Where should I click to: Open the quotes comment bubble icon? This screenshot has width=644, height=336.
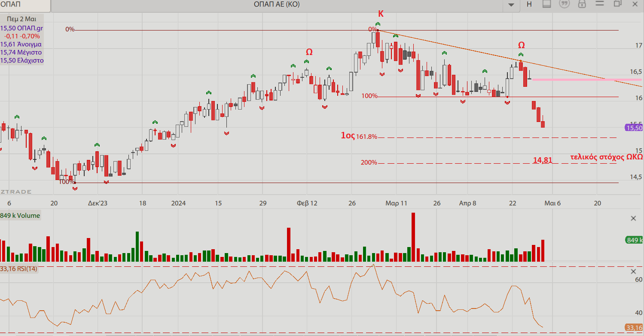(564, 4)
